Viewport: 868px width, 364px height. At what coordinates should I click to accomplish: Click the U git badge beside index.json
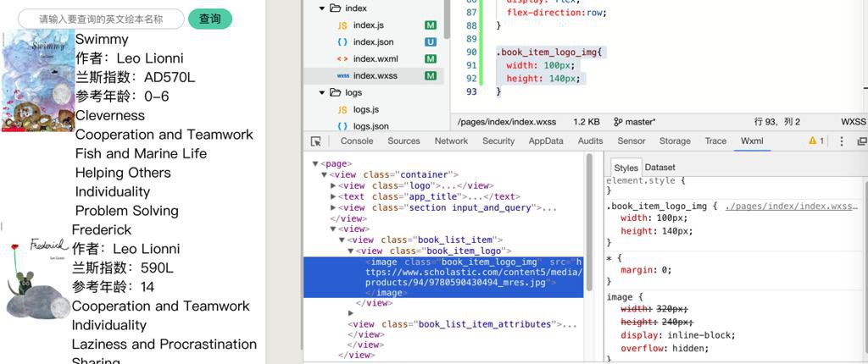coord(430,41)
